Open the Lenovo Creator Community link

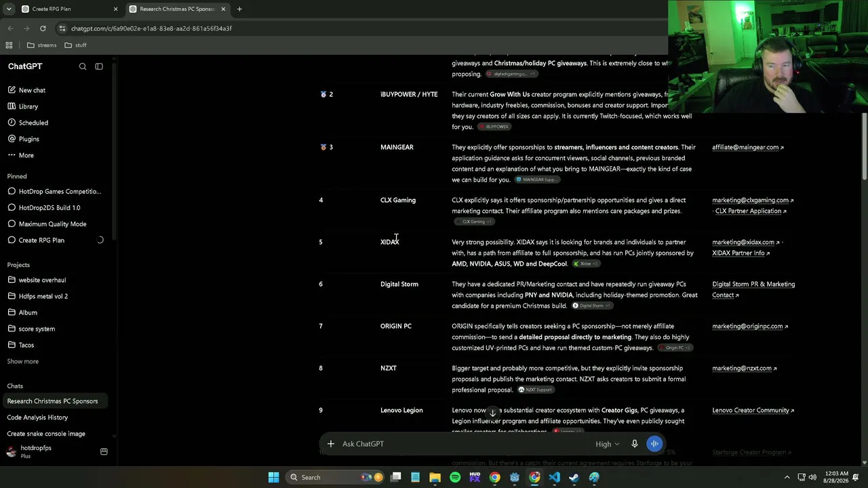753,410
